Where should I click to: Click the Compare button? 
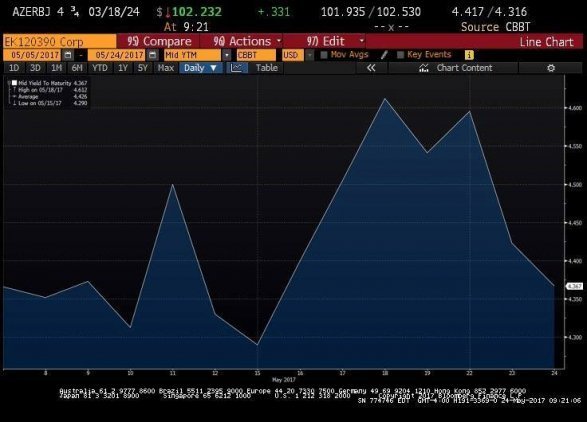159,41
